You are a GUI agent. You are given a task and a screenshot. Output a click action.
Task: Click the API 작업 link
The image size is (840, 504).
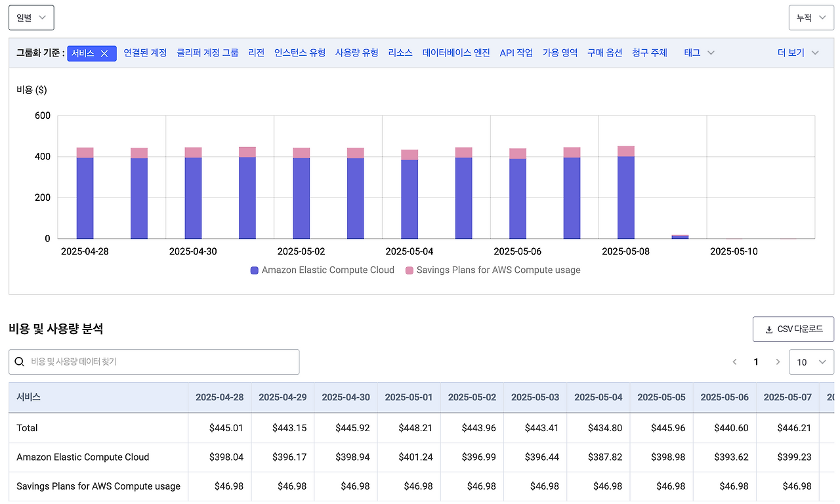516,52
